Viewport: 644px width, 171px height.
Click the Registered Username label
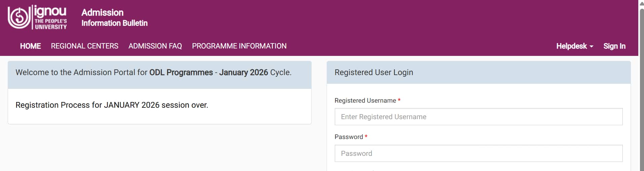point(365,101)
